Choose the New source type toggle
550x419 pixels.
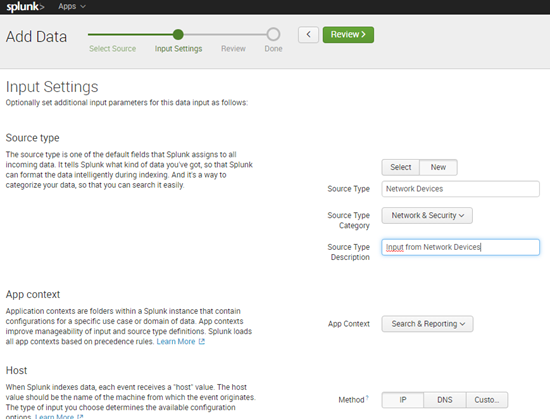(x=438, y=167)
